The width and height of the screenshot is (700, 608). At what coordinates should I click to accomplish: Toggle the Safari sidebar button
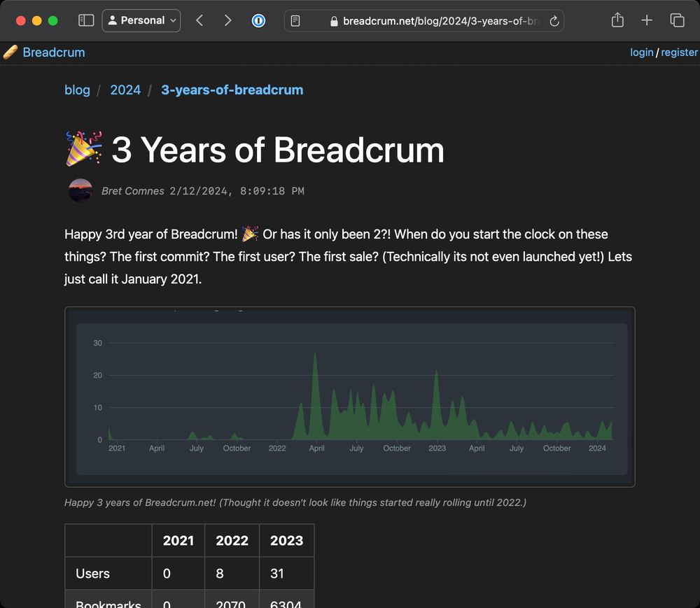pos(85,20)
